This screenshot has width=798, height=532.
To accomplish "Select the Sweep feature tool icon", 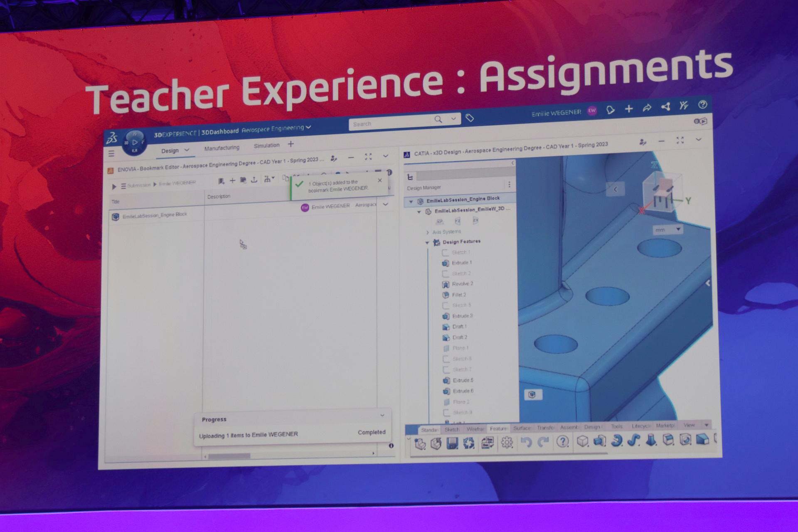I will 633,440.
